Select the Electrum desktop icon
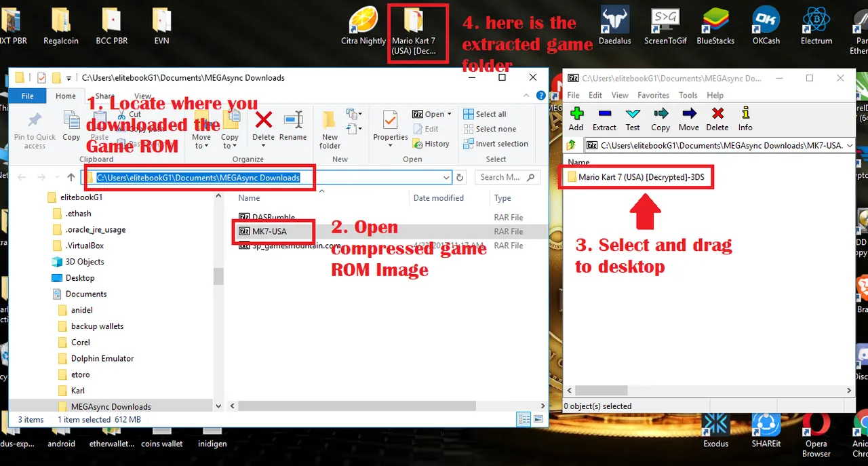The image size is (868, 466). click(x=816, y=27)
